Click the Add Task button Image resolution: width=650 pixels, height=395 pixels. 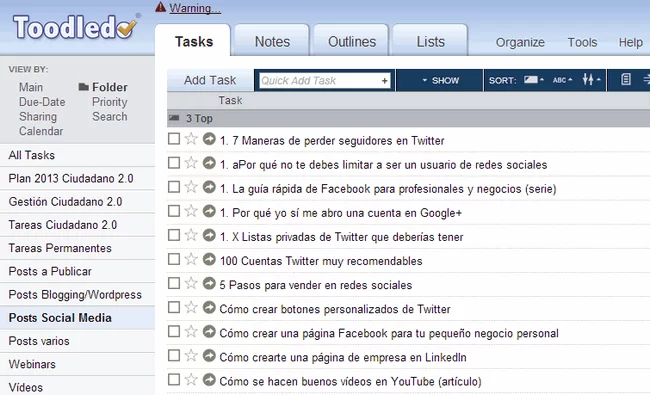pos(210,80)
